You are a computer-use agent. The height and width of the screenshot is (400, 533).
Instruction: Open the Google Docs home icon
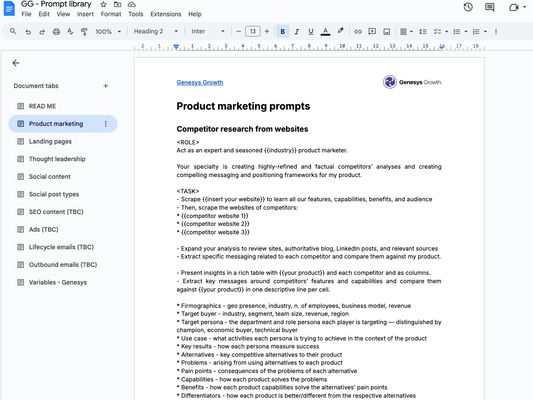tap(9, 8)
